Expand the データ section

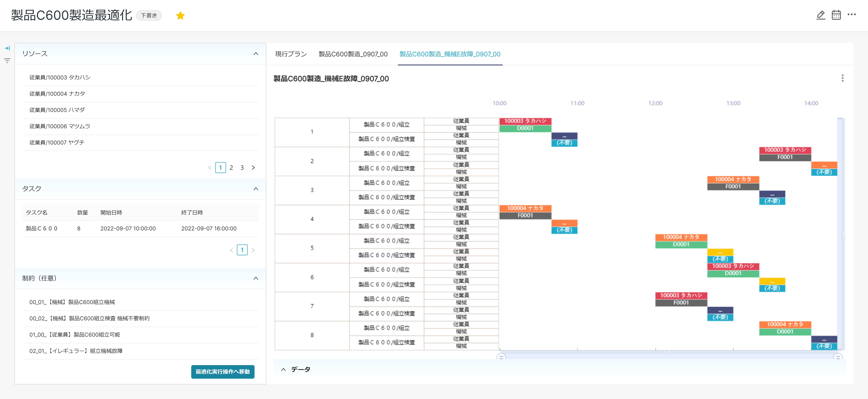[283, 370]
